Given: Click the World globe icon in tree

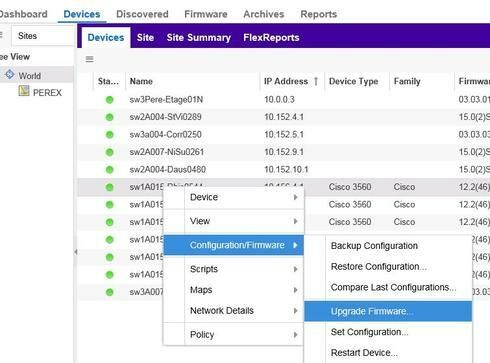Looking at the screenshot, I should (10, 74).
